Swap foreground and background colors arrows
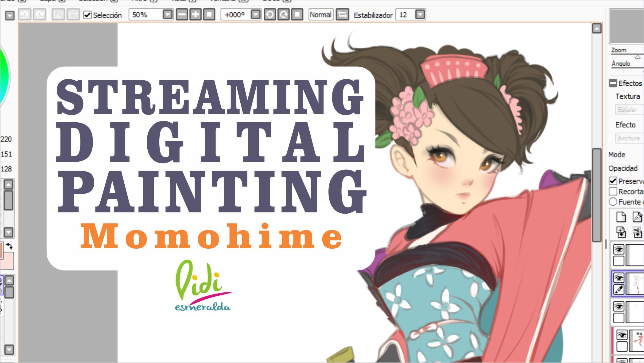 point(9,246)
